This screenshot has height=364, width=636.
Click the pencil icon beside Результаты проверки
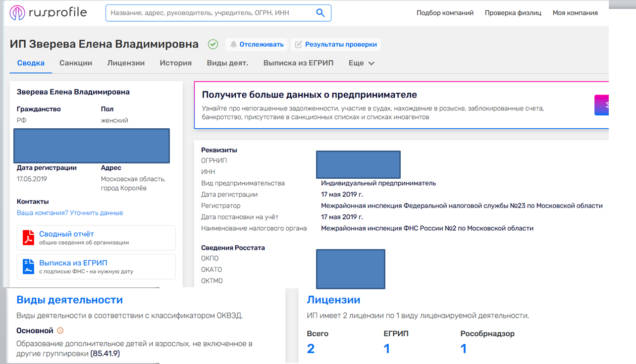[x=299, y=45]
